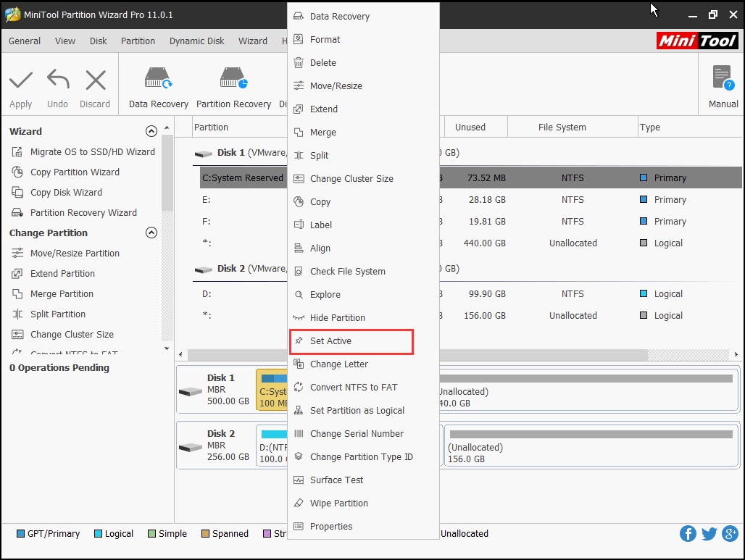
Task: Click the Disk 2 header row
Action: click(x=467, y=268)
